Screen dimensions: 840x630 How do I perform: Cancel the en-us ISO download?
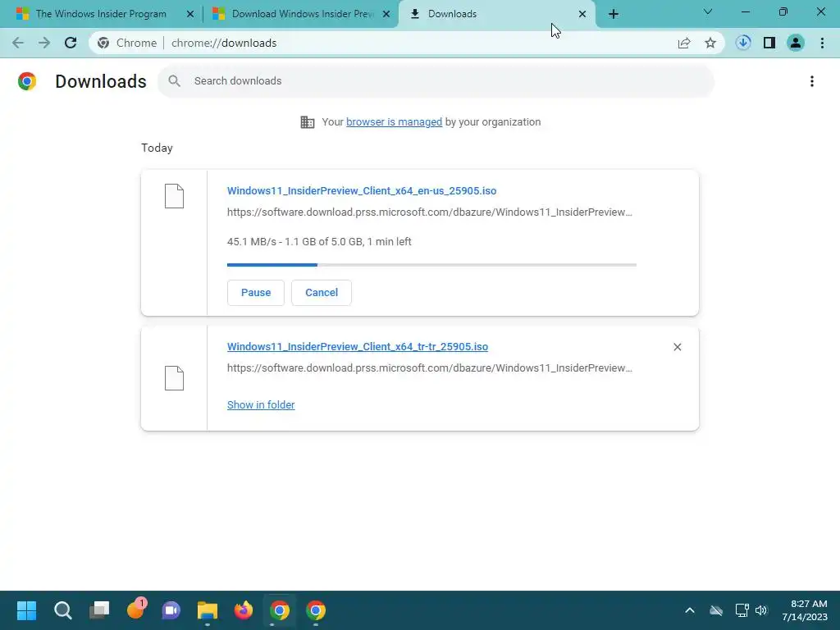(322, 293)
